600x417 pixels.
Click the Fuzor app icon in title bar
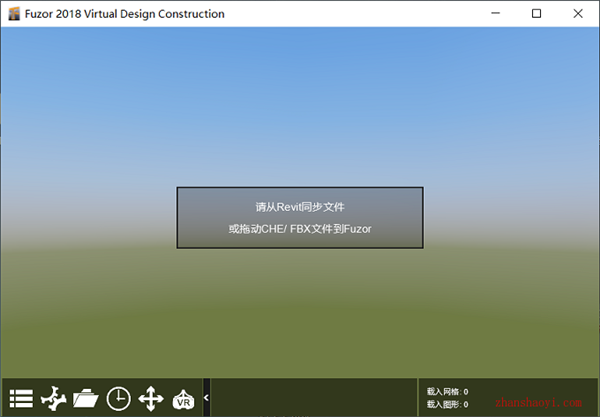tap(14, 14)
